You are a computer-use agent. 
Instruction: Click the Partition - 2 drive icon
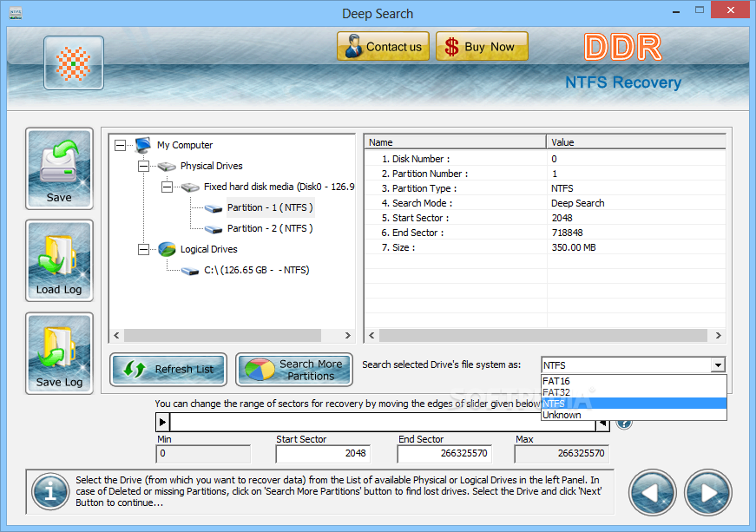click(x=214, y=229)
